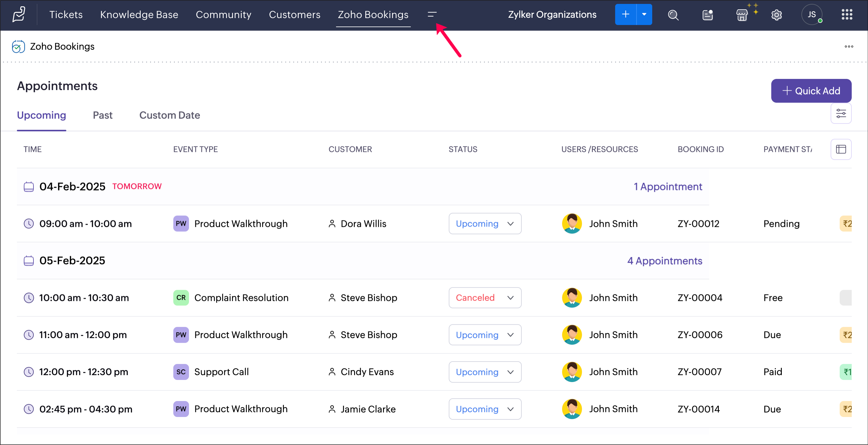This screenshot has height=445, width=868.
Task: Click the Quick Add button
Action: tap(811, 91)
